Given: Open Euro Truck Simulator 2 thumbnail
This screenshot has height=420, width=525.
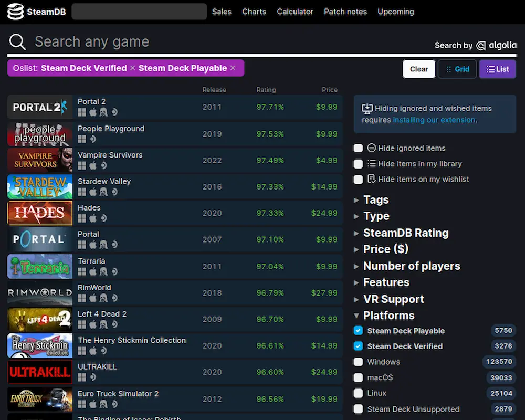Looking at the screenshot, I should point(40,399).
